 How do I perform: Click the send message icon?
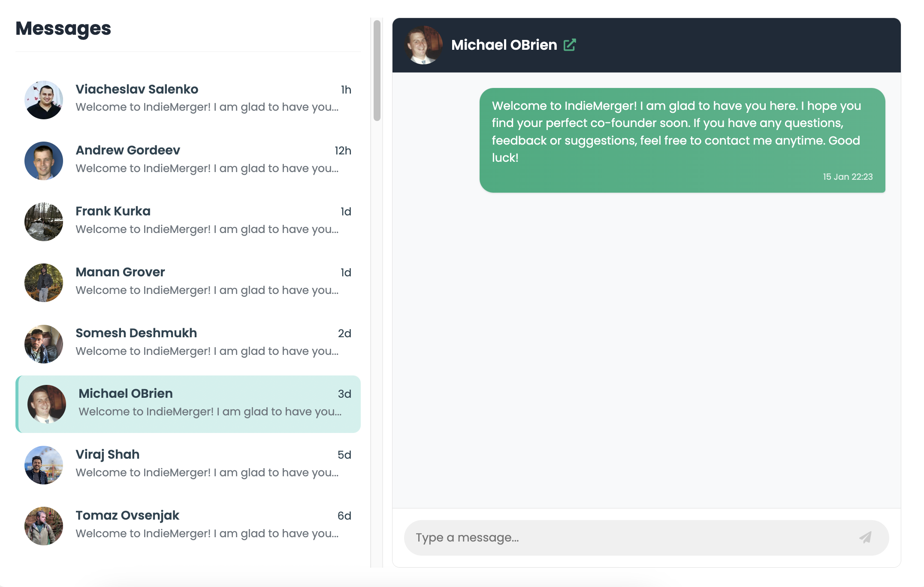866,537
